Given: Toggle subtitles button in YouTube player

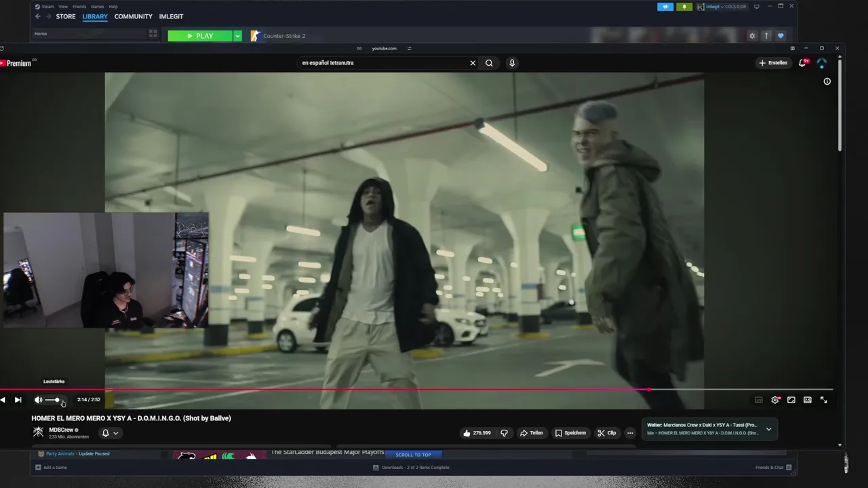Looking at the screenshot, I should [x=759, y=400].
